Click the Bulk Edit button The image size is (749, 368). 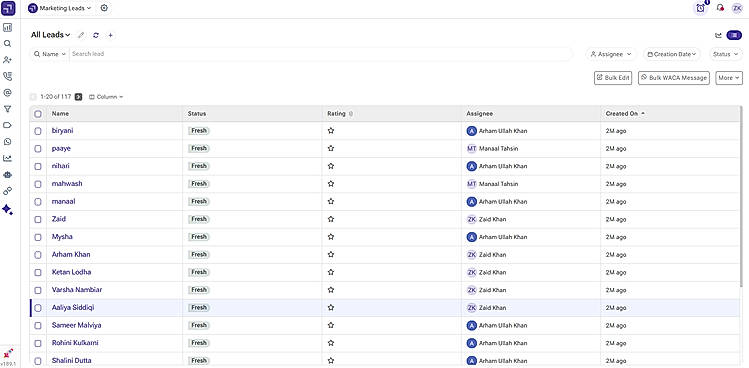pyautogui.click(x=613, y=78)
